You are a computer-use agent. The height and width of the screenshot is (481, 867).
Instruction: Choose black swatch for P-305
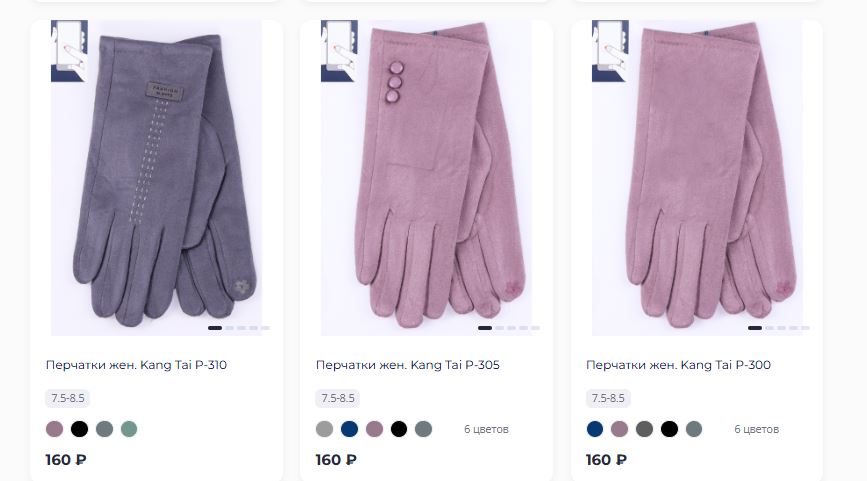tap(399, 429)
